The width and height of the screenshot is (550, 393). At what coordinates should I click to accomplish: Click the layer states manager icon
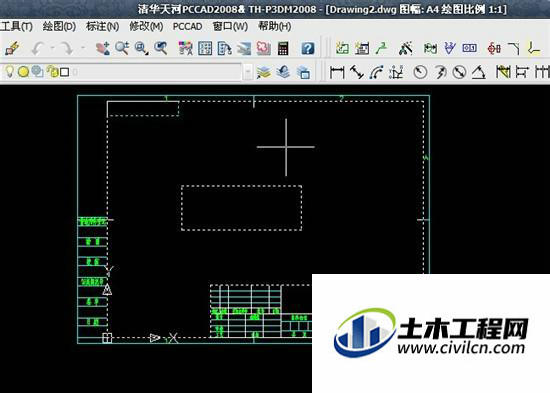point(303,72)
